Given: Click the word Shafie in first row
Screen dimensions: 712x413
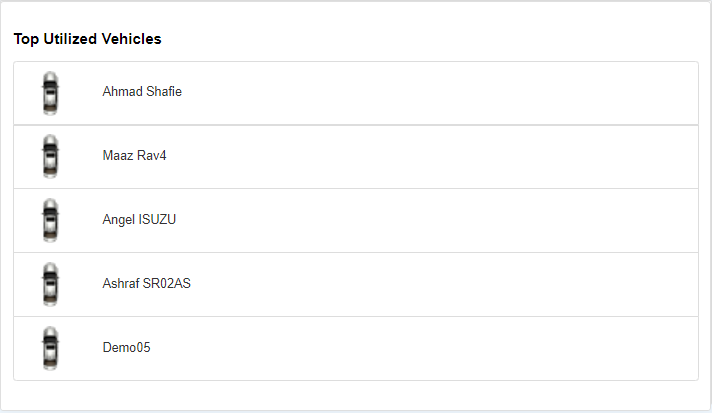Looking at the screenshot, I should coord(164,92).
